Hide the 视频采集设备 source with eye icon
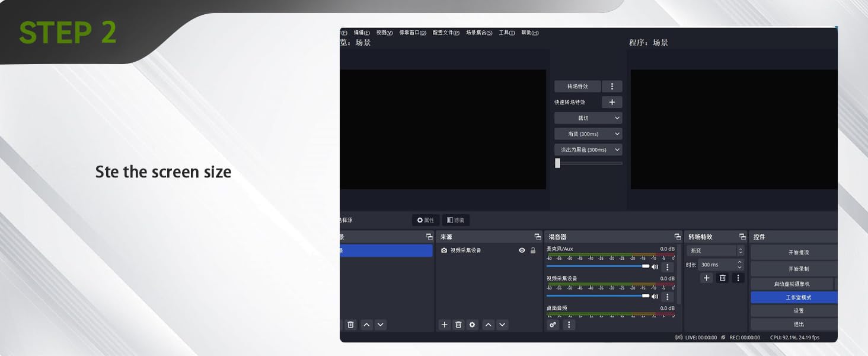This screenshot has height=356, width=868. (522, 250)
